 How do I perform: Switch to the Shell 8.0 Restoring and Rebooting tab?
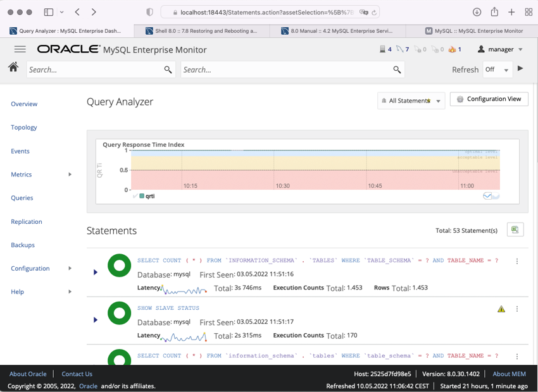pos(202,31)
